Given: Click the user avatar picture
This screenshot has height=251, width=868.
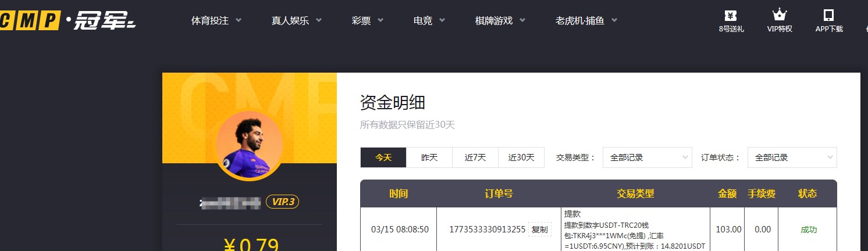Looking at the screenshot, I should coord(249,145).
